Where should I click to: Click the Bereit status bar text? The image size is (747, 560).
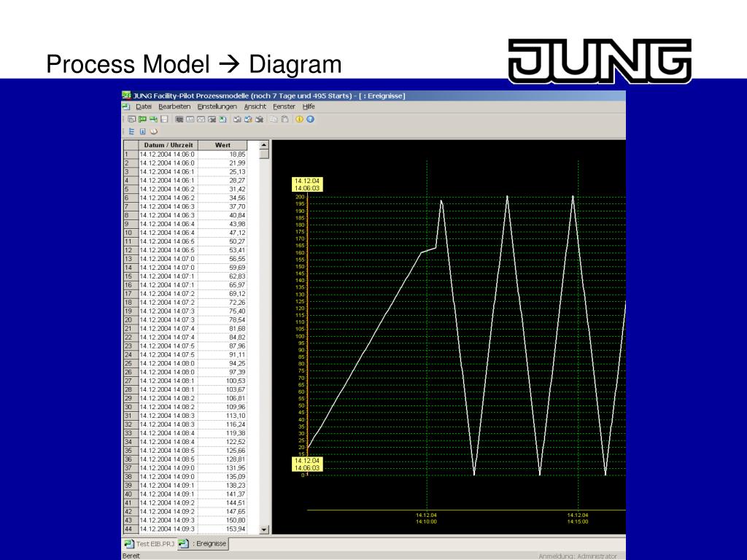[x=131, y=556]
